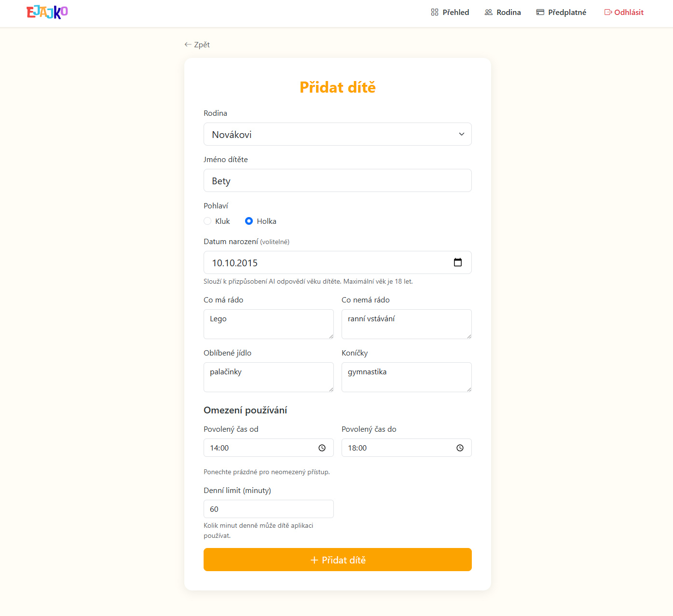Click the Předplatné card icon

[x=540, y=12]
